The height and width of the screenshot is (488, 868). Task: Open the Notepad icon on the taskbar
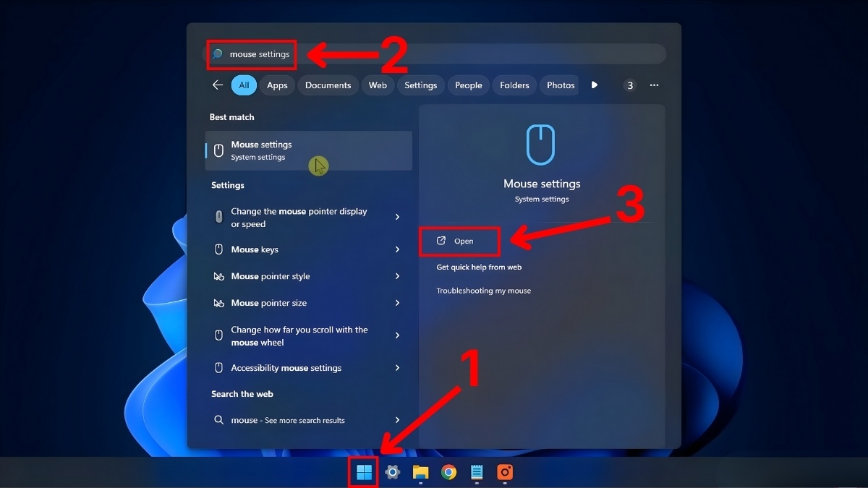(477, 472)
